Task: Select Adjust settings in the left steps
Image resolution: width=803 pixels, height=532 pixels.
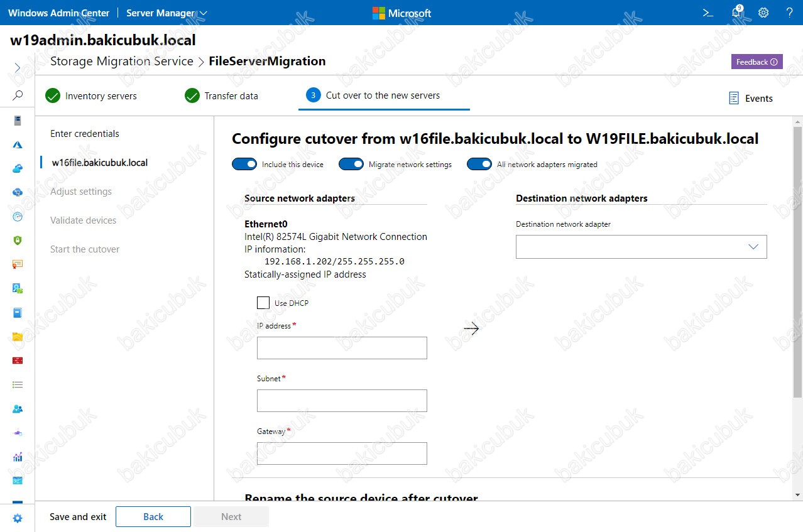Action: (81, 191)
